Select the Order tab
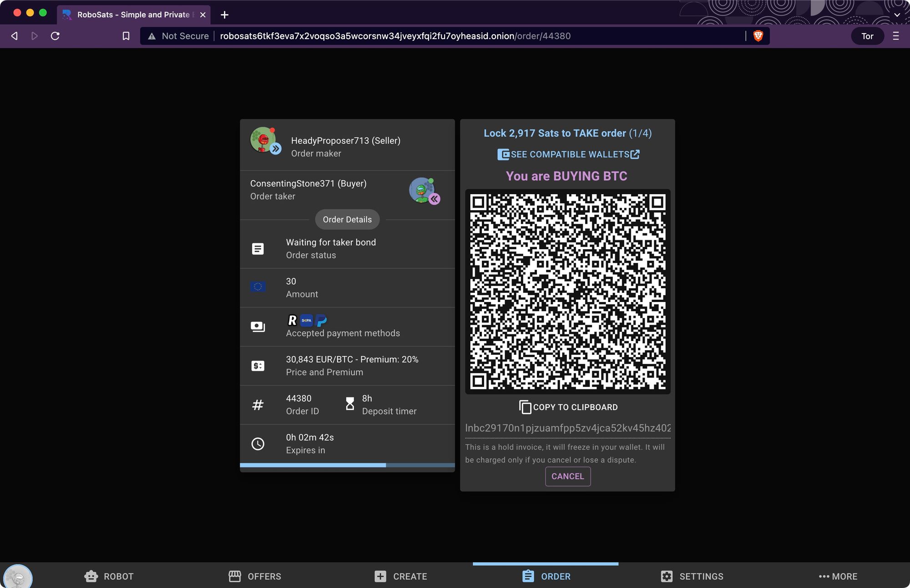910x588 pixels. point(546,576)
